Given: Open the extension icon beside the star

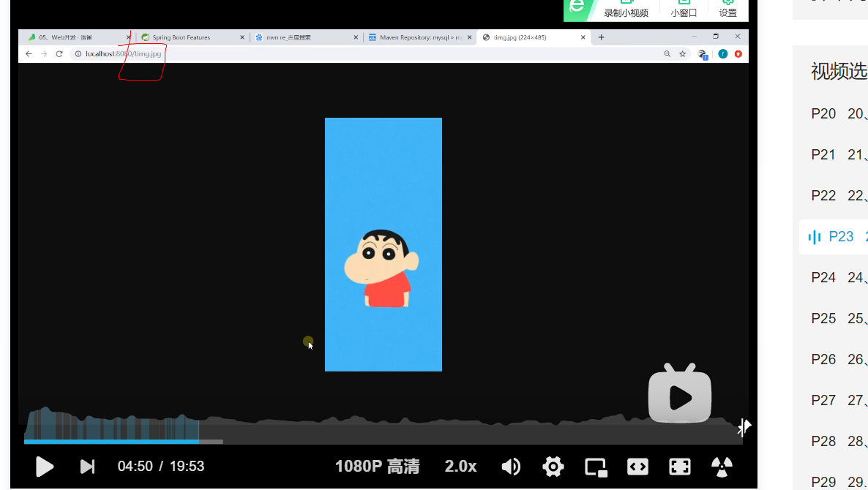Looking at the screenshot, I should coord(703,54).
